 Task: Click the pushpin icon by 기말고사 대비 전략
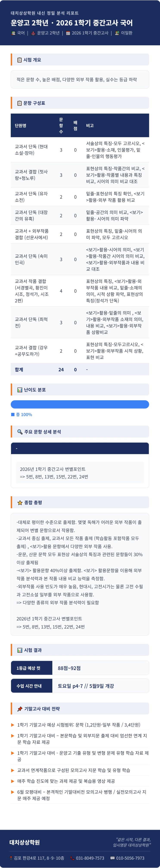[x=20, y=709]
